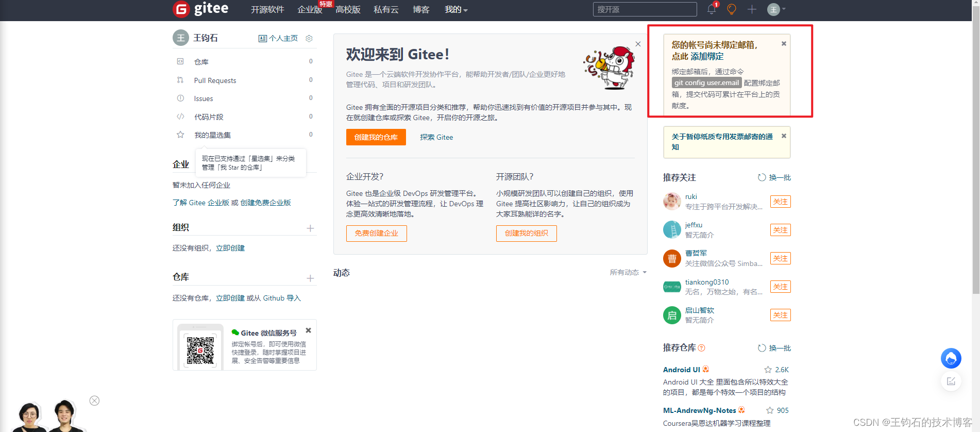Click ruki's avatar picture
980x432 pixels.
(672, 201)
